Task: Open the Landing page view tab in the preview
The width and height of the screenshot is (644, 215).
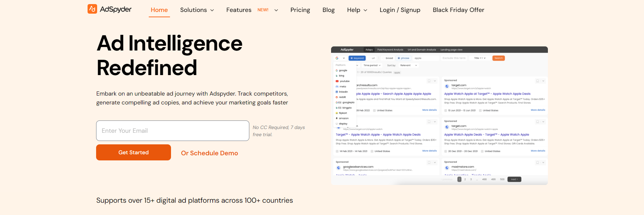Action: click(x=451, y=50)
